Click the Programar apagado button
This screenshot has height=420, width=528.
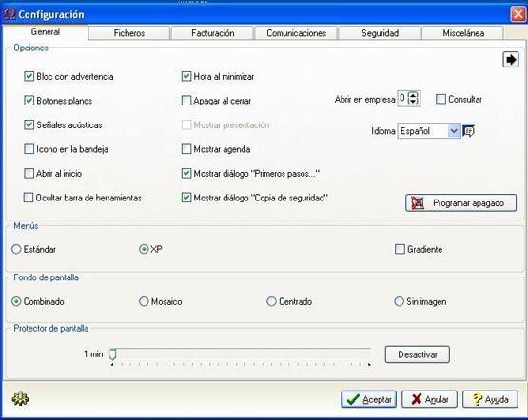pyautogui.click(x=460, y=203)
